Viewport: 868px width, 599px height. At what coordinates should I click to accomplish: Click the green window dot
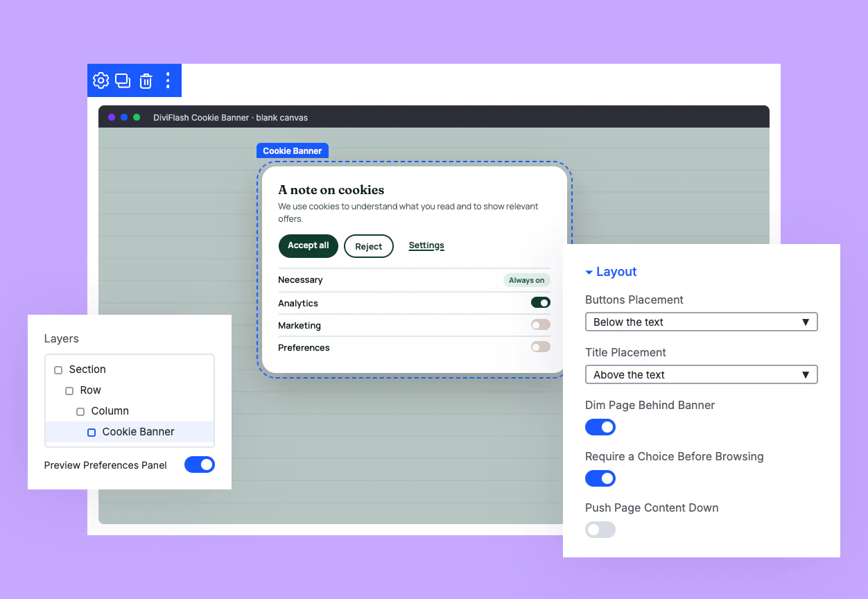coord(137,117)
